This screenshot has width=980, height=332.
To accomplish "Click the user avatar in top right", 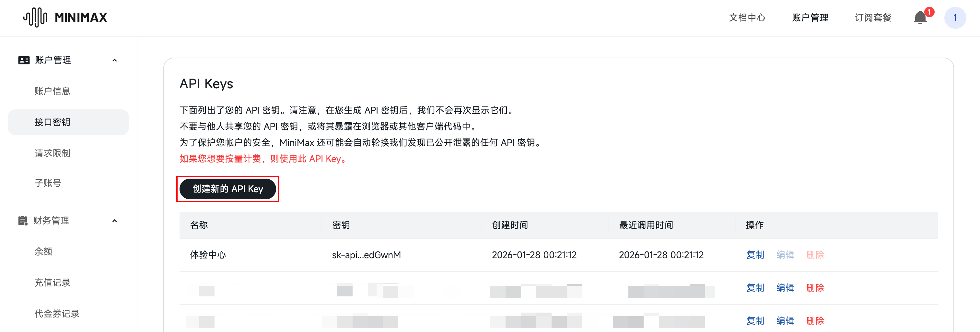I will click(955, 17).
